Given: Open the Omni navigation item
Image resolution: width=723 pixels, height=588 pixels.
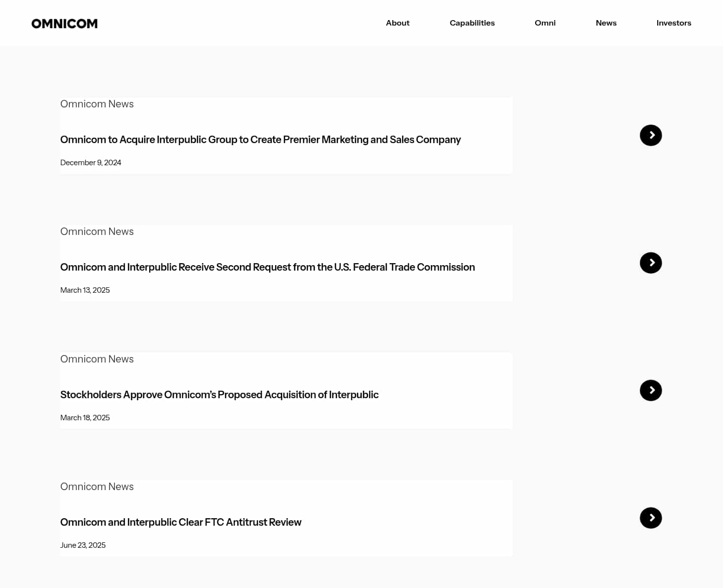Looking at the screenshot, I should 545,23.
